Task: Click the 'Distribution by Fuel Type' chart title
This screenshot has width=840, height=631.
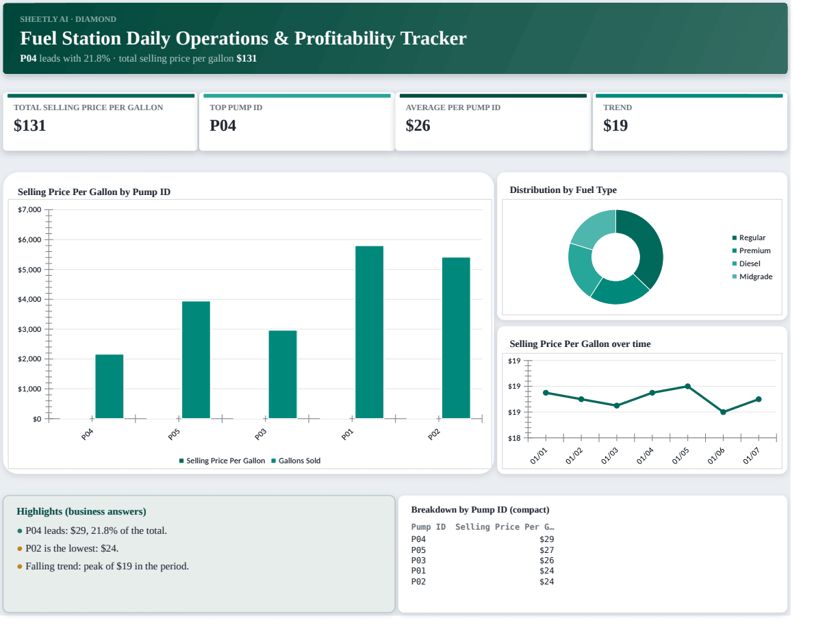Action: pyautogui.click(x=563, y=190)
